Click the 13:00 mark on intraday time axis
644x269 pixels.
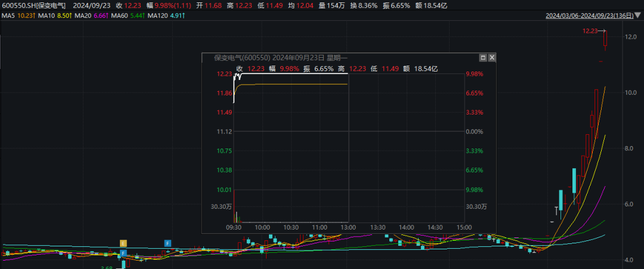point(348,227)
